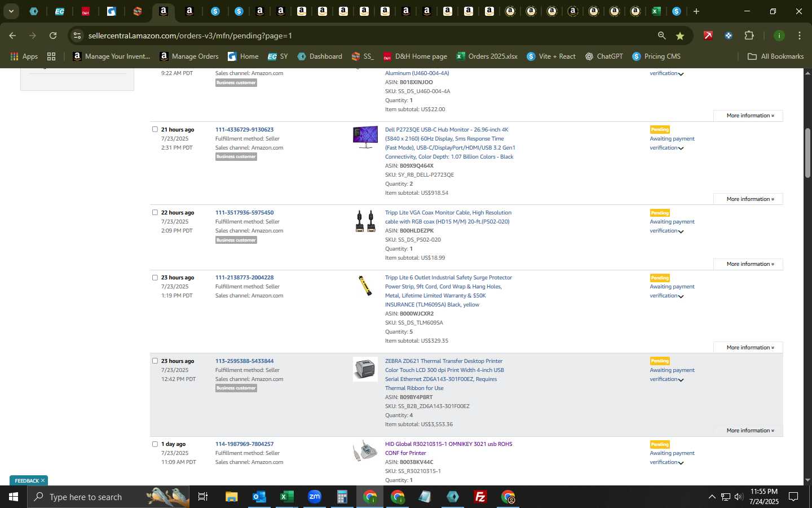Switch to the red D&H browser tab
This screenshot has height=508, width=812.
point(86,11)
